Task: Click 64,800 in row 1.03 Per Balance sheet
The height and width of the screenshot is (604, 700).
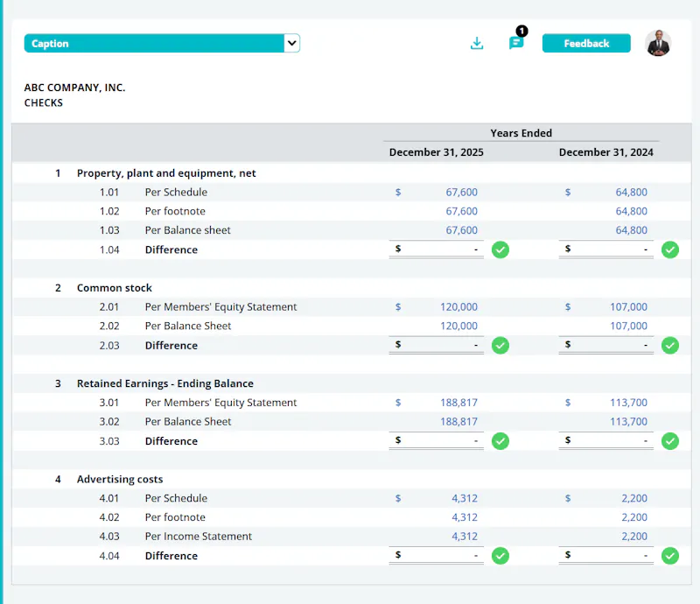Action: point(631,230)
